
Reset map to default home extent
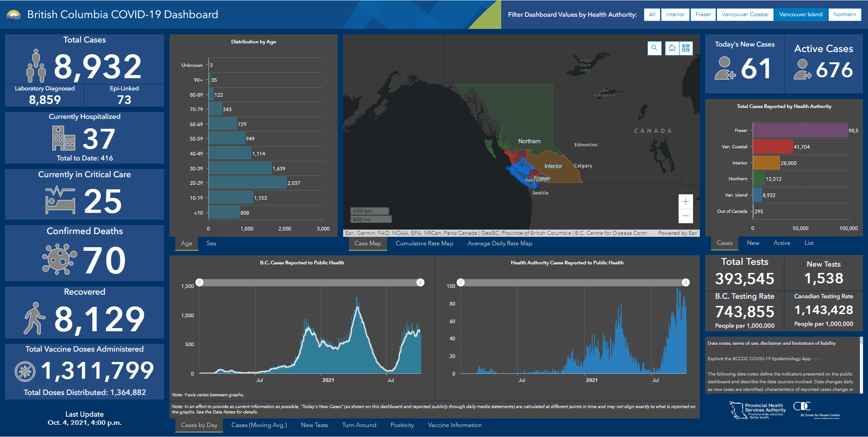(672, 48)
